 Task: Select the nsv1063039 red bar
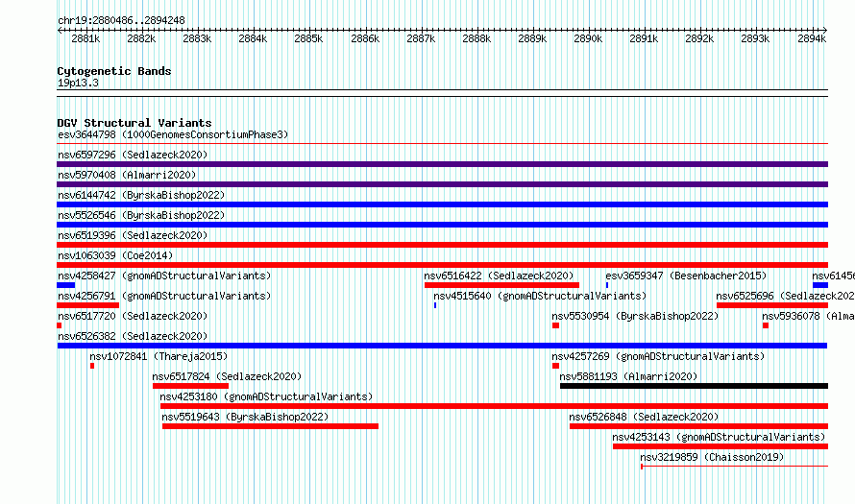pyautogui.click(x=442, y=265)
